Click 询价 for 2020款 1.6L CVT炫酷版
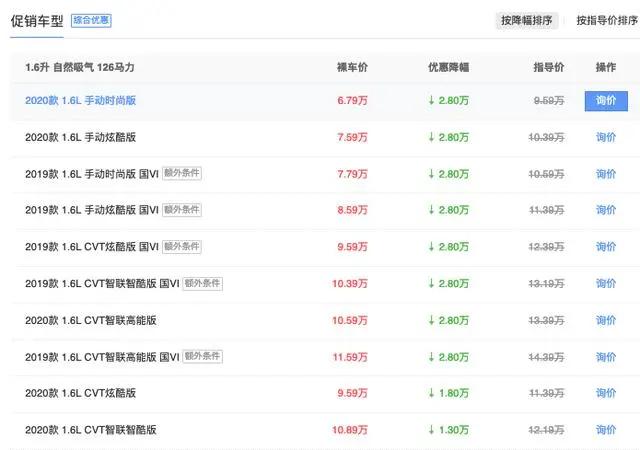The width and height of the screenshot is (640, 450). point(606,393)
